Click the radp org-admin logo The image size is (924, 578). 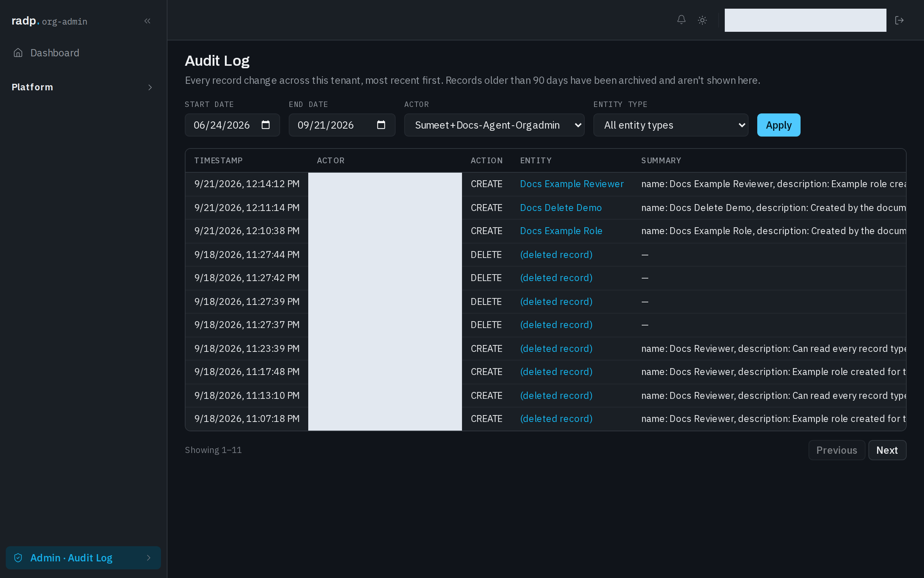(x=49, y=21)
